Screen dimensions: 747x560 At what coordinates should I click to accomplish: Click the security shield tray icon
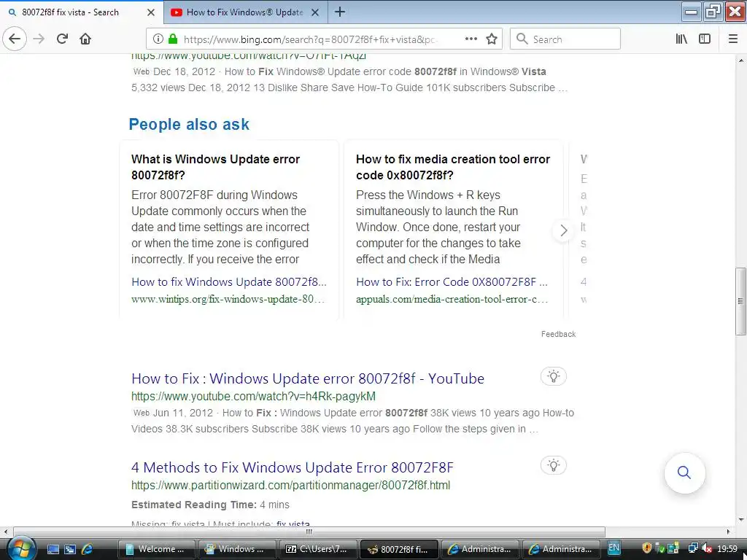click(x=646, y=548)
